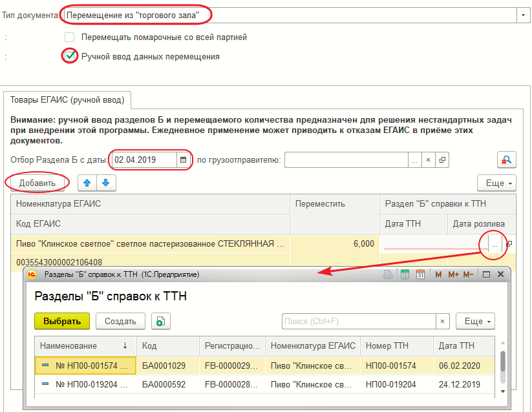
Task: Move the row down with the blue arrow
Action: point(105,183)
